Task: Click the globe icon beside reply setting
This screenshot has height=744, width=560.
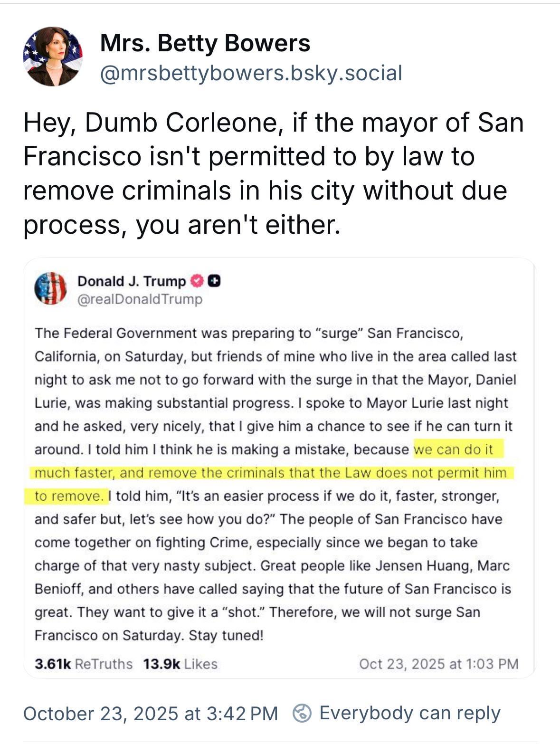Action: [302, 713]
